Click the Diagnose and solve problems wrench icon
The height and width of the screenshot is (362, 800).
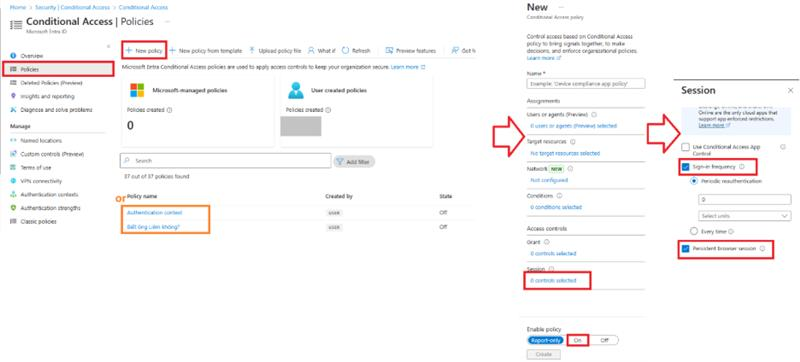[13, 110]
